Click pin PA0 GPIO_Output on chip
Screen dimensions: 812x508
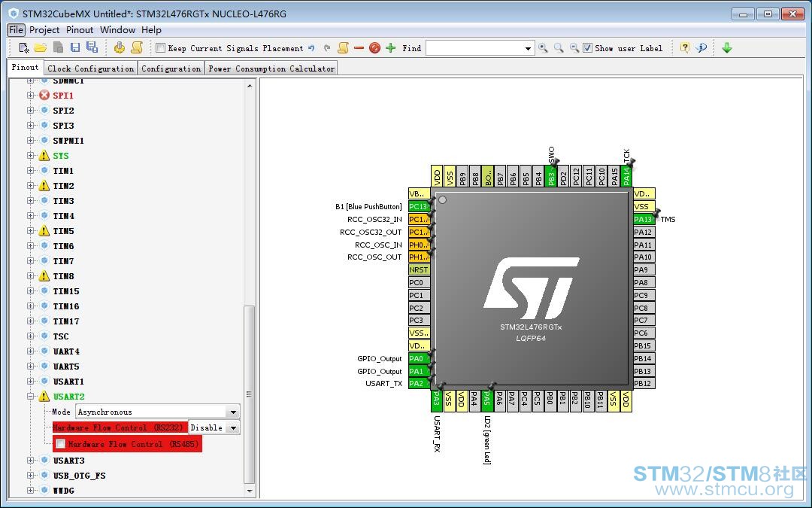pos(419,358)
